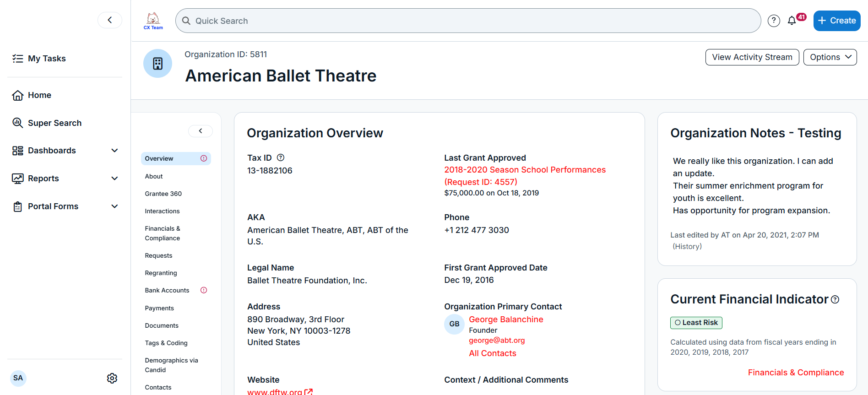Open the CX Team logo
The width and height of the screenshot is (868, 395).
(x=153, y=21)
